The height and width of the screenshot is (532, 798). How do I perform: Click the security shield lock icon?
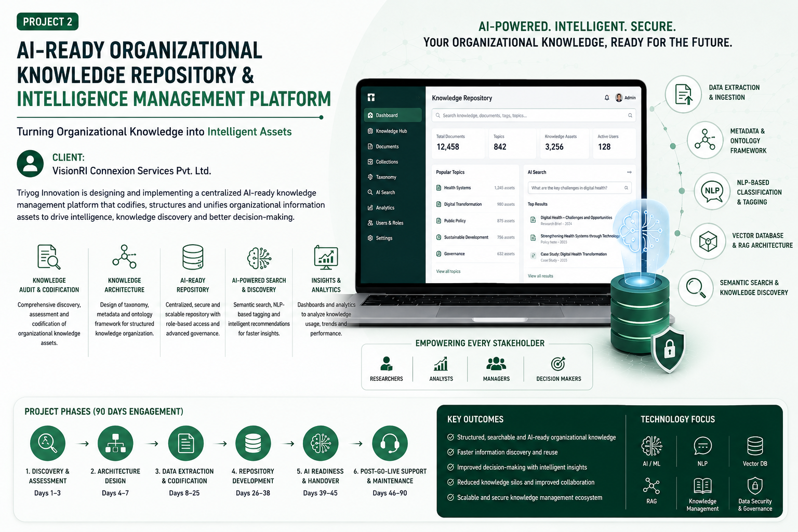(x=669, y=349)
